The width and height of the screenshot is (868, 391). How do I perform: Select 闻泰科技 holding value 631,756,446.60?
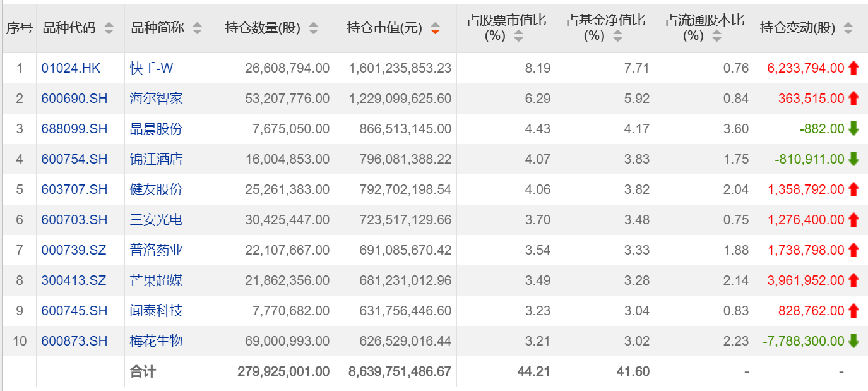(400, 311)
